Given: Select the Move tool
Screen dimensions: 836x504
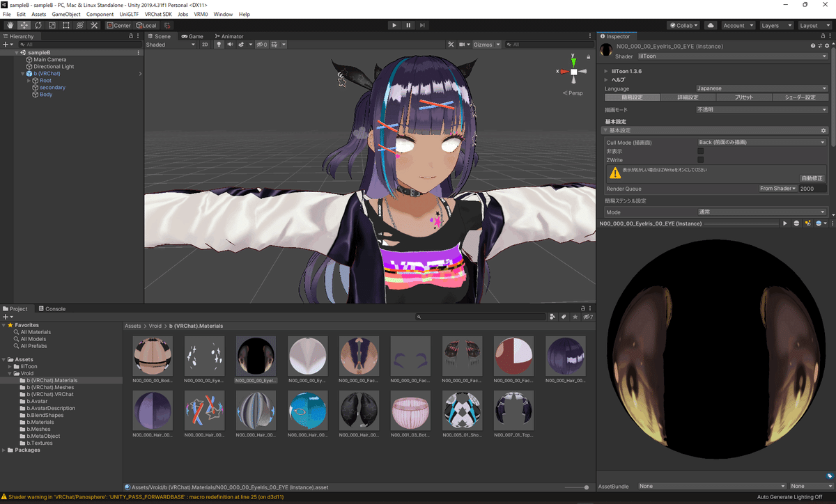Looking at the screenshot, I should click(x=24, y=25).
